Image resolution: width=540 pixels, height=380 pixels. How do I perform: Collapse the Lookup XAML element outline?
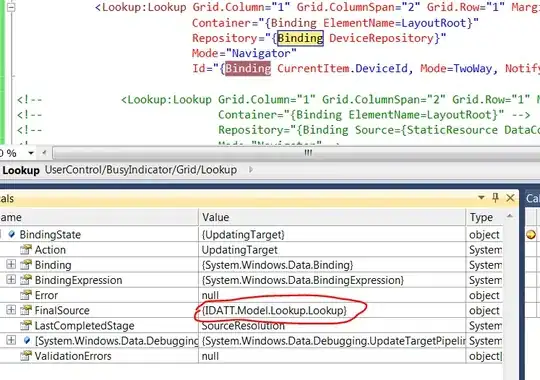pyautogui.click(x=11, y=7)
